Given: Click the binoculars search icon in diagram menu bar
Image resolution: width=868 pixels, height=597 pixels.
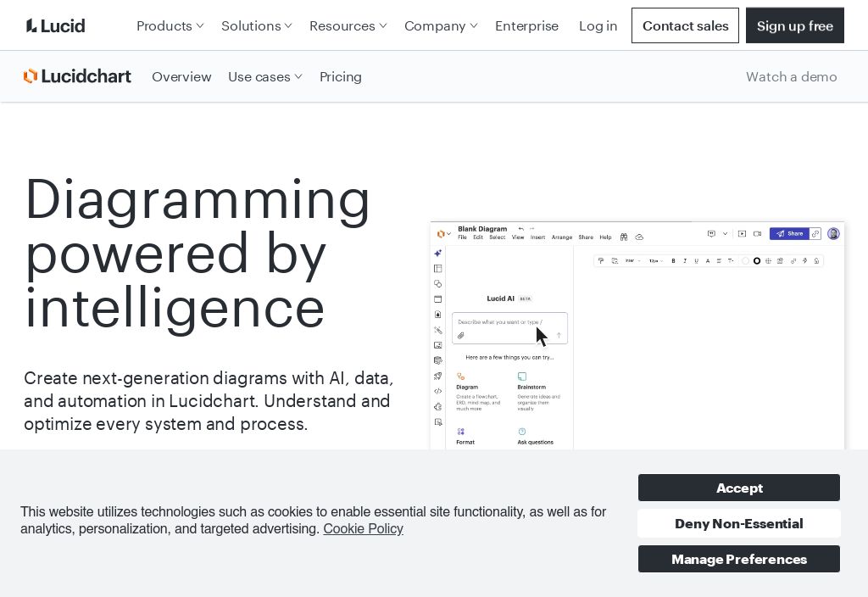Looking at the screenshot, I should pyautogui.click(x=623, y=237).
